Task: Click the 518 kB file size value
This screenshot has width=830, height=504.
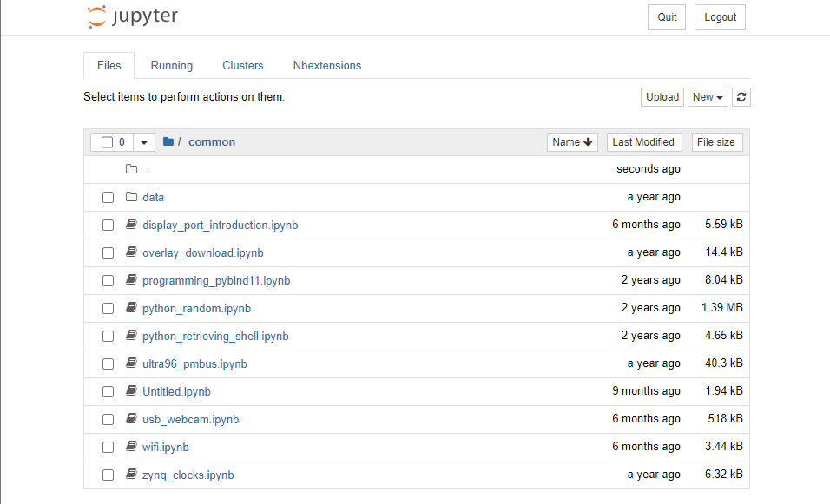Action: (725, 419)
